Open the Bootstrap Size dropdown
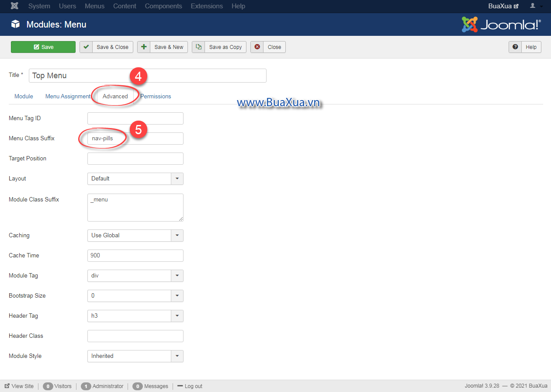This screenshot has width=551, height=392. tap(135, 295)
